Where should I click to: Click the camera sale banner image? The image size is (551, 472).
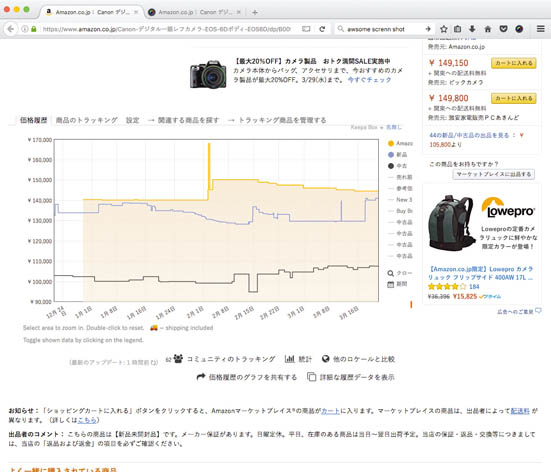tap(208, 75)
